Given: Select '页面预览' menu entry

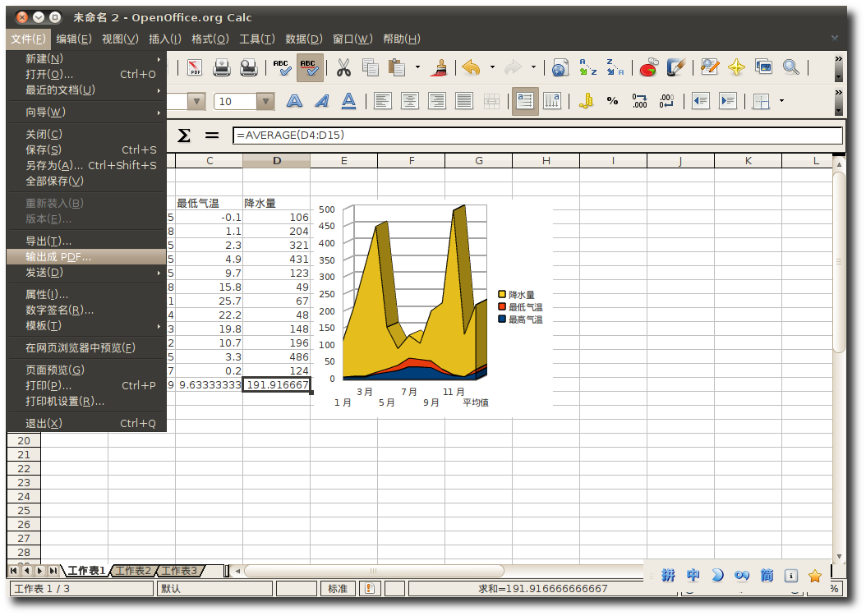Looking at the screenshot, I should coord(54,370).
